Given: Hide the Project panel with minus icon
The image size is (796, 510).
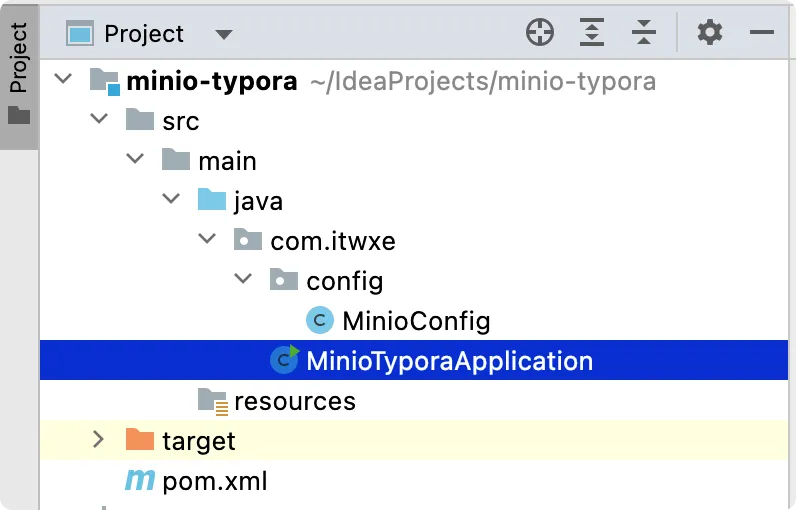Looking at the screenshot, I should [x=762, y=33].
